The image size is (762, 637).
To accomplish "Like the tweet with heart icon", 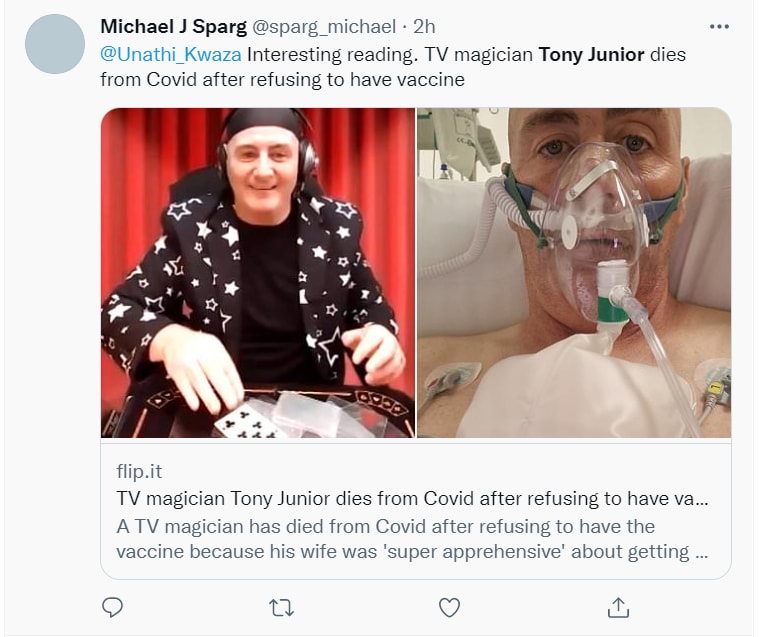I will coord(450,607).
